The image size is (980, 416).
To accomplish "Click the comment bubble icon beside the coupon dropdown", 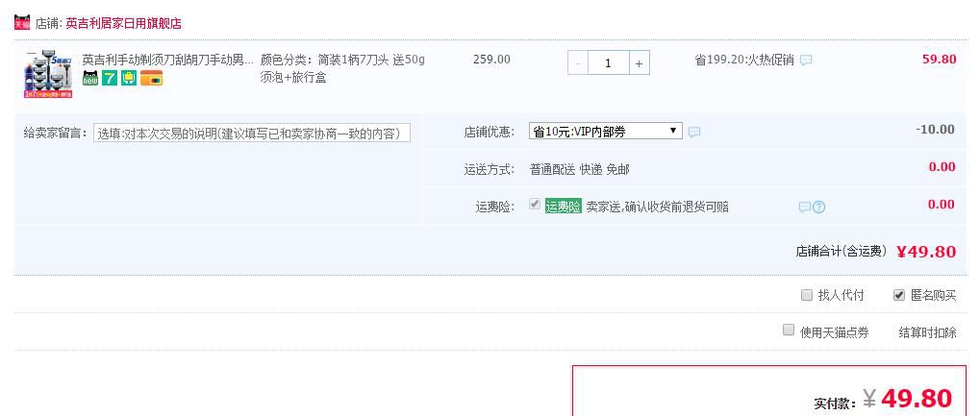I will (694, 133).
